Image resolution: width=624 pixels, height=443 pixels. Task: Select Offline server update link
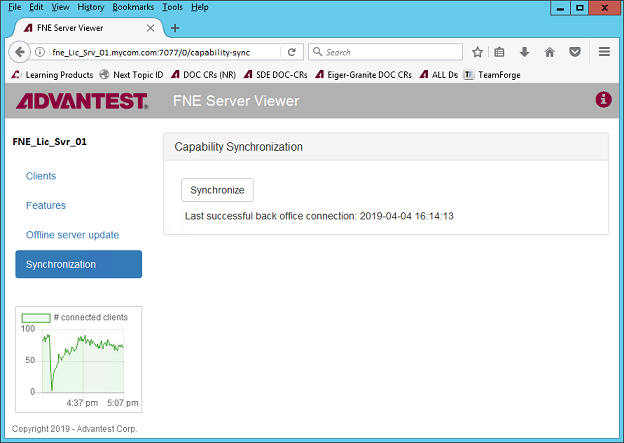pyautogui.click(x=72, y=235)
